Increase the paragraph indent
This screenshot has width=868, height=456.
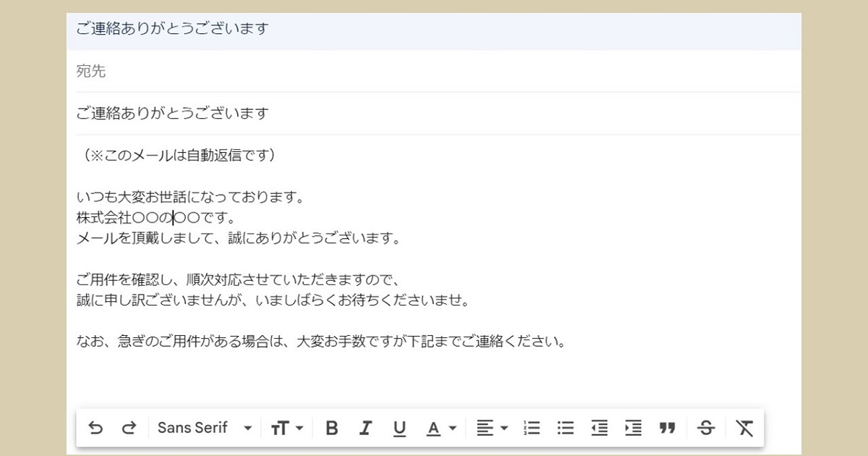coord(633,428)
